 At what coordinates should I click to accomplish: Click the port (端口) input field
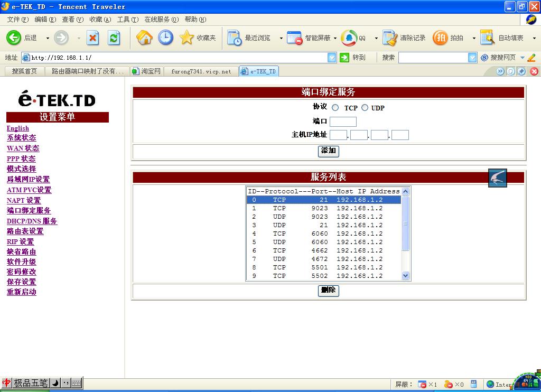click(343, 122)
